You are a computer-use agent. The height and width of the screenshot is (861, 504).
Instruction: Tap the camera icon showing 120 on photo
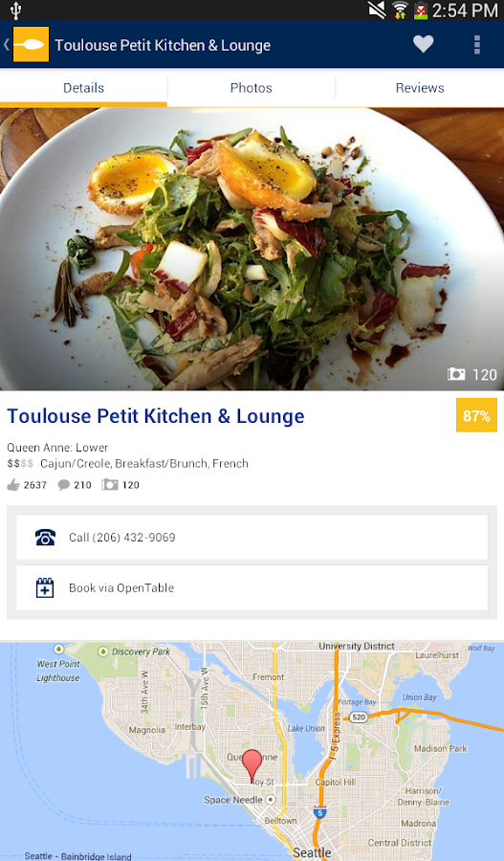point(456,374)
